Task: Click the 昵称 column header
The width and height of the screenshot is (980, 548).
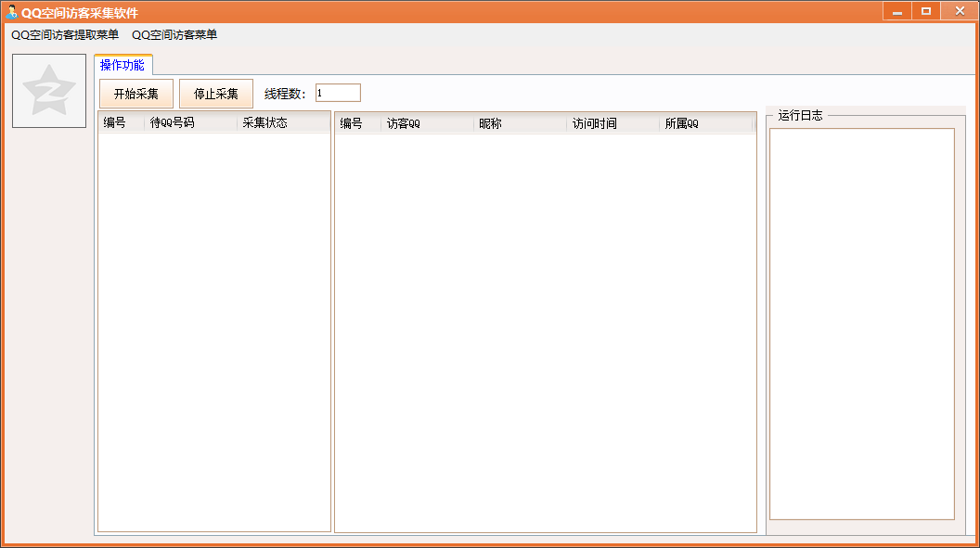Action: pos(520,123)
